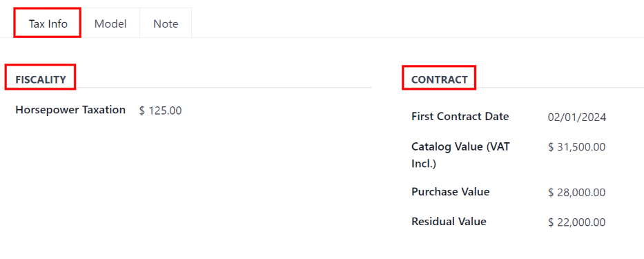Click the Horsepower Taxation field label
This screenshot has width=644, height=259.
[x=70, y=110]
